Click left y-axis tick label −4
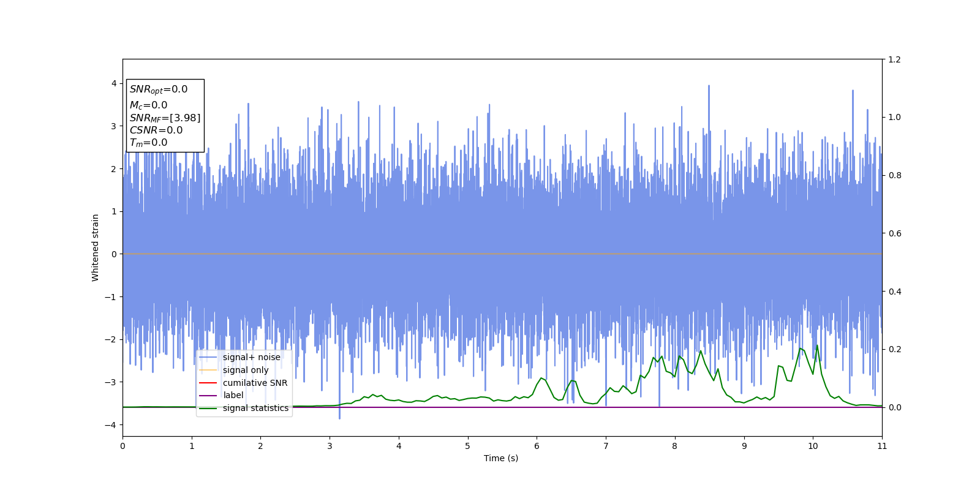This screenshot has height=490, width=980. click(x=111, y=424)
